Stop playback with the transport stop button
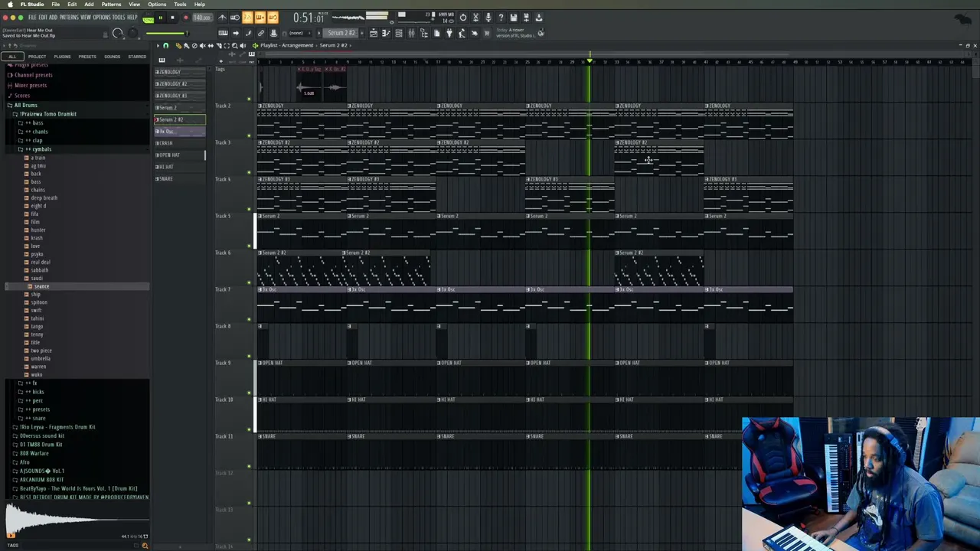980x551 pixels. pyautogui.click(x=172, y=18)
